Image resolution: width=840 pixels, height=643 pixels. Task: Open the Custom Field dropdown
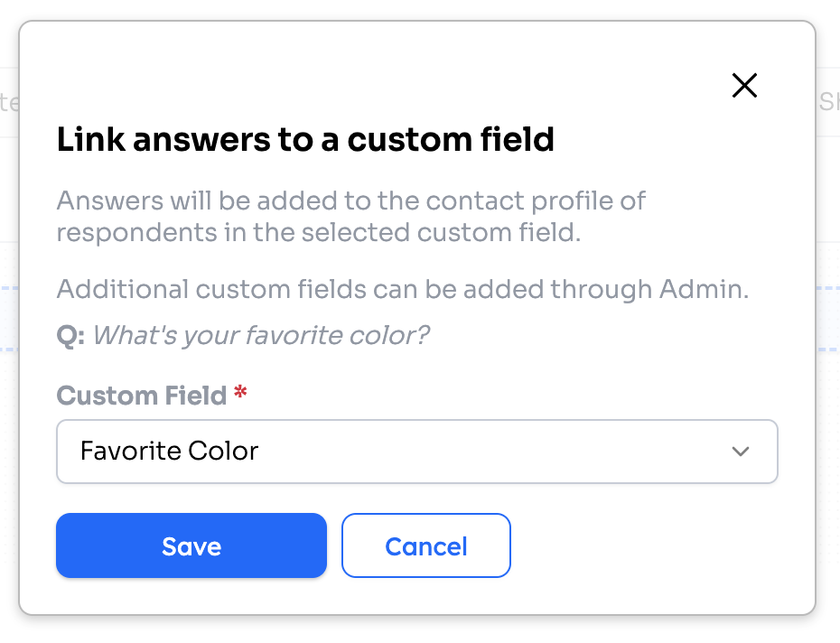pos(416,452)
